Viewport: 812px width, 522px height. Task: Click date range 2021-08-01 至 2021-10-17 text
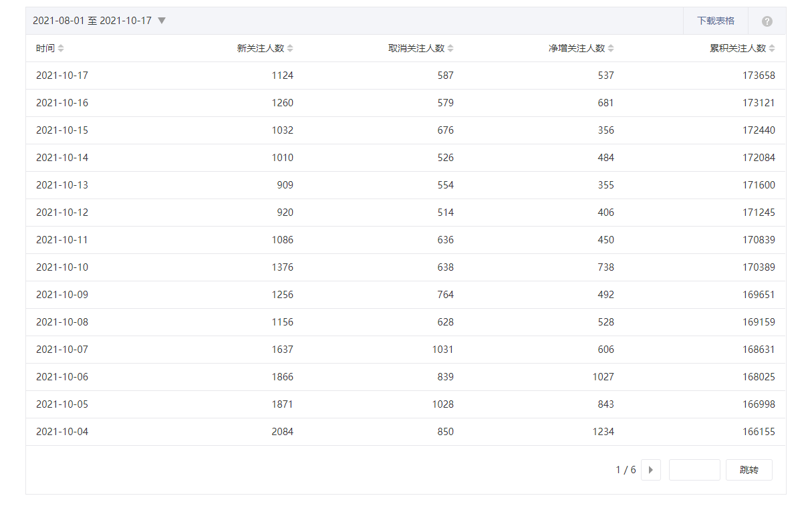coord(92,21)
